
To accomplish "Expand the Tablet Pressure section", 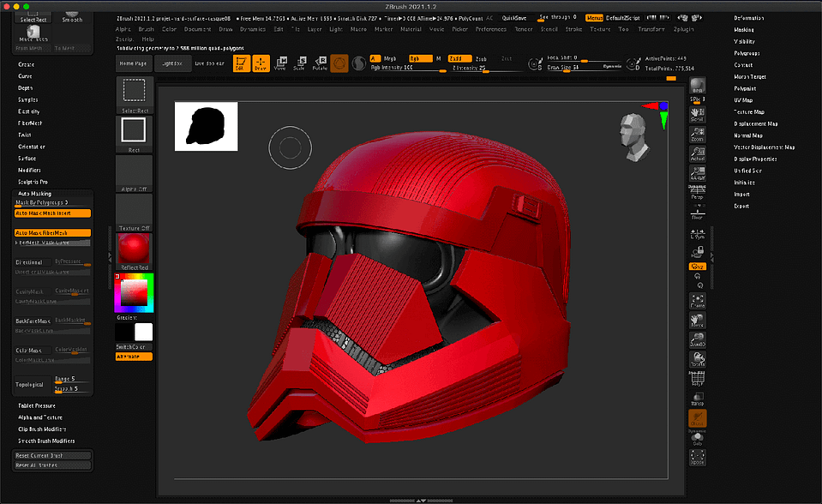I will 37,406.
